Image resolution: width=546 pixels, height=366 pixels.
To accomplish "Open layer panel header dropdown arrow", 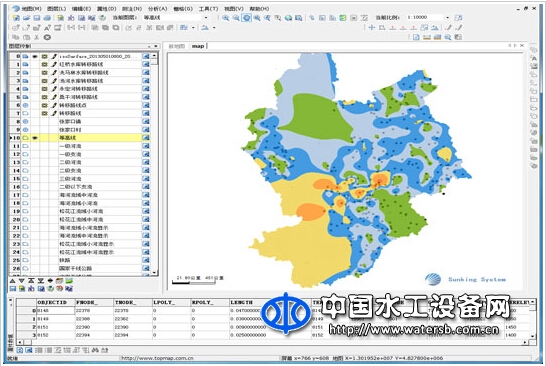I will tap(149, 46).
